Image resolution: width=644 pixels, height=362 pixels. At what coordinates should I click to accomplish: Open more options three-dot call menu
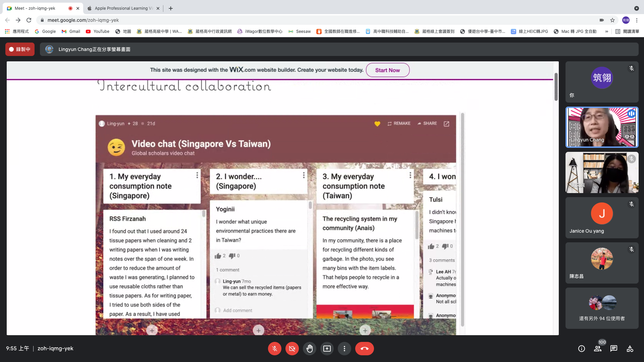(344, 349)
